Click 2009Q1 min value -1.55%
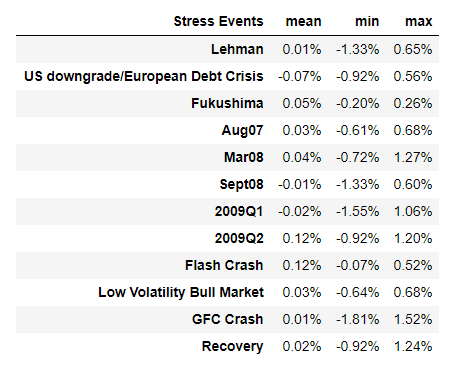Image resolution: width=465 pixels, height=370 pixels. coord(357,211)
